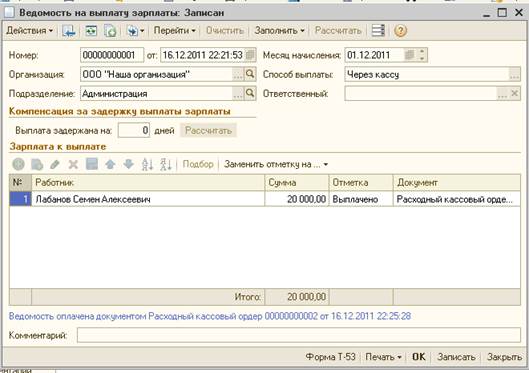Click the Записать button
This screenshot has height=373, width=529.
(x=456, y=357)
